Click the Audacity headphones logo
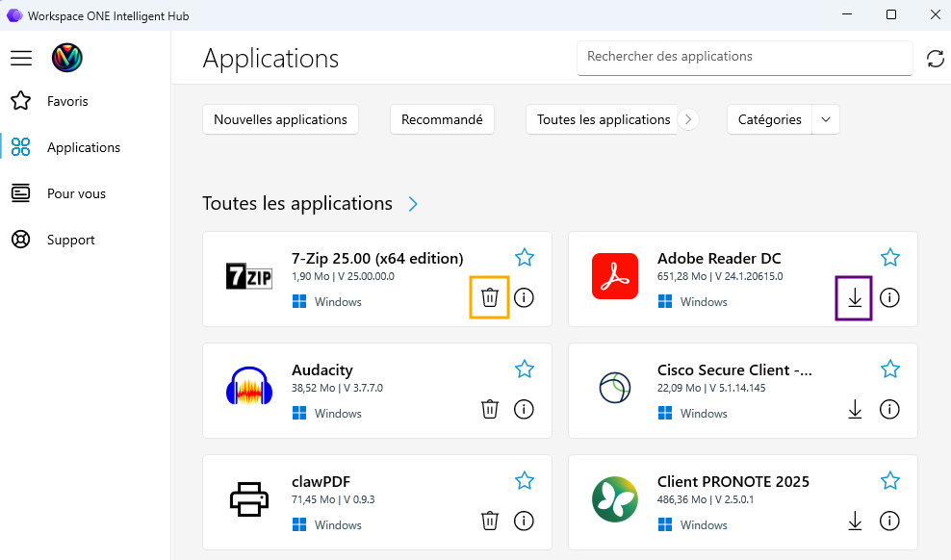 249,386
